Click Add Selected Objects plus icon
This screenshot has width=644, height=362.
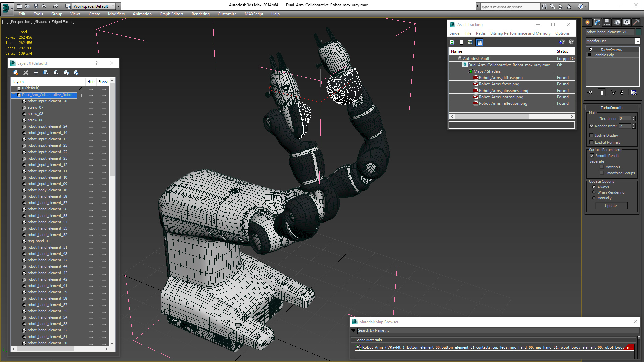tap(36, 73)
